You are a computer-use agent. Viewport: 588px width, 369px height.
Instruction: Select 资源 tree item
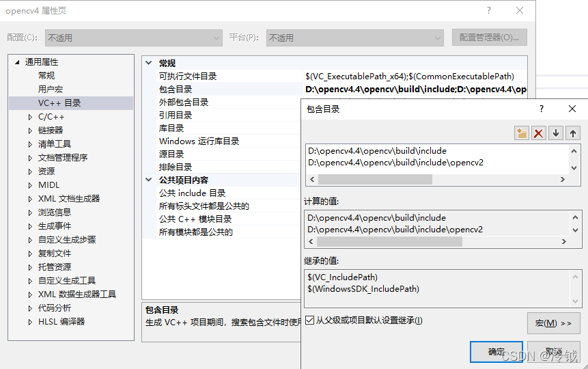46,172
